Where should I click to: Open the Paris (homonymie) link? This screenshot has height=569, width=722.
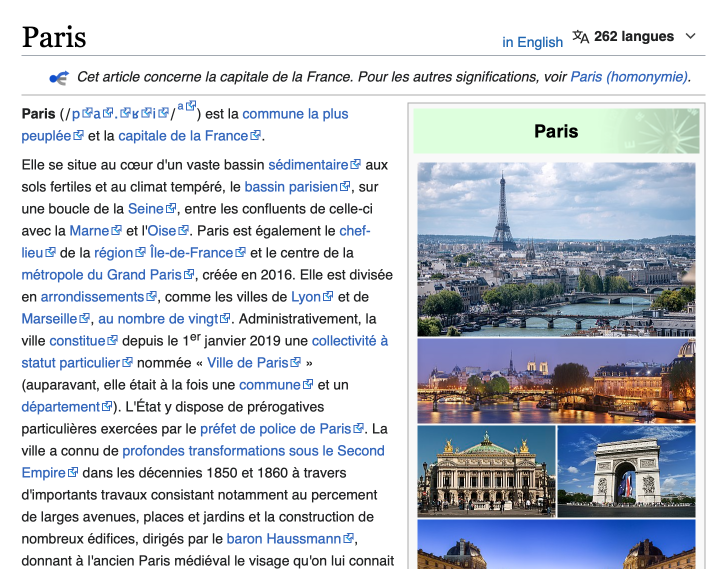click(628, 77)
